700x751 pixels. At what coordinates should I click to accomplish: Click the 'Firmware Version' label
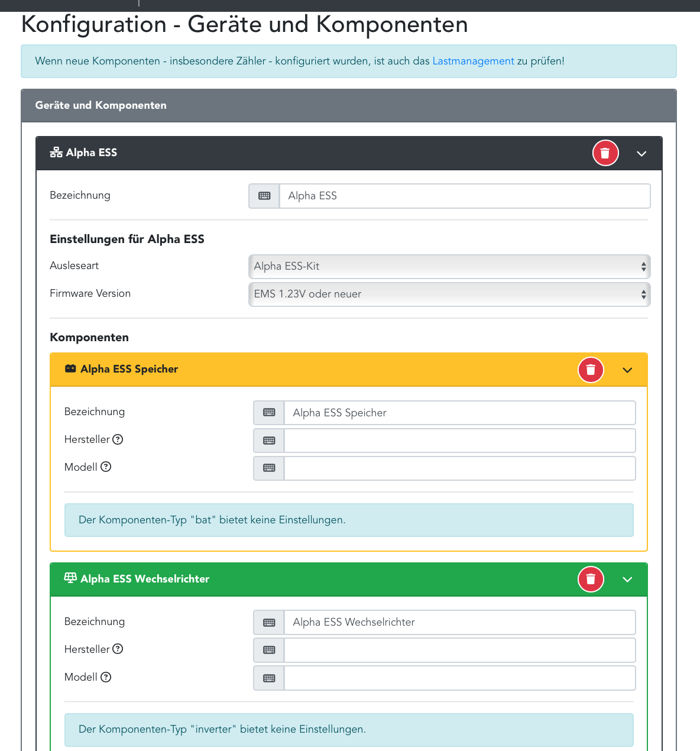tap(90, 293)
